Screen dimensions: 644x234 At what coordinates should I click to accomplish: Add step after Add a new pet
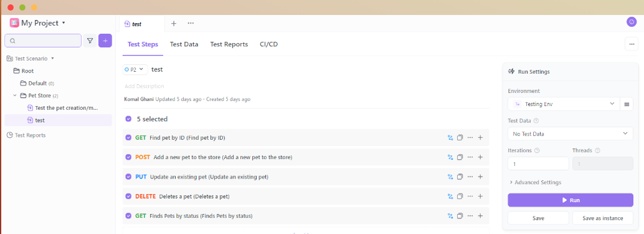coord(480,157)
